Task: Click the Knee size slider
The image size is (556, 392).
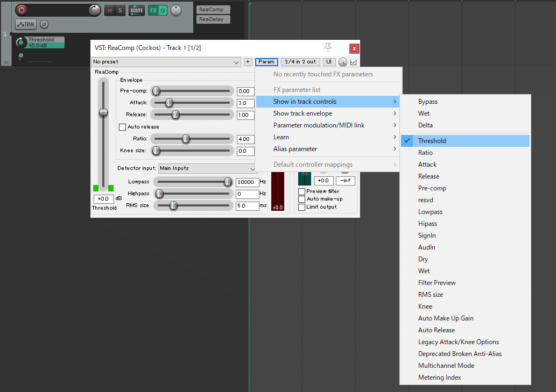Action: tap(192, 151)
